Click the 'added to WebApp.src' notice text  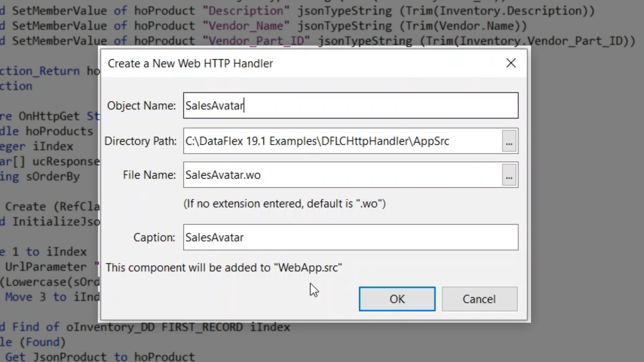pyautogui.click(x=223, y=267)
